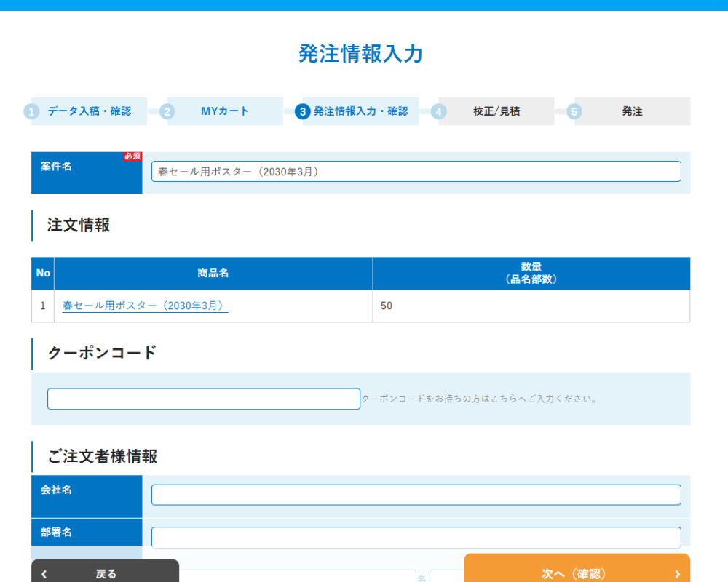
Task: Click the ご注文者様情報 heading
Action: click(102, 456)
